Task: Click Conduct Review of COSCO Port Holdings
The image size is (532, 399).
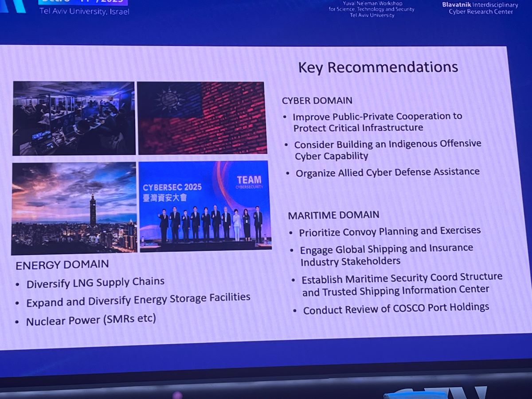Action: tap(396, 309)
